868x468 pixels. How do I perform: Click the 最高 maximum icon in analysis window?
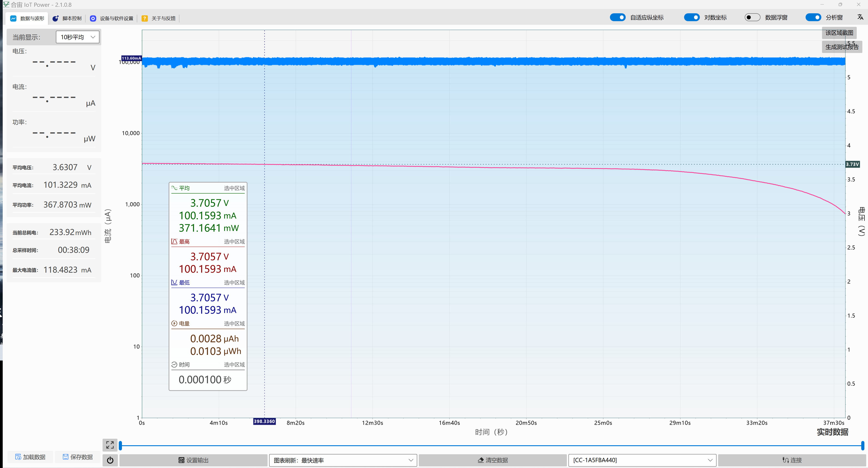[x=174, y=241]
